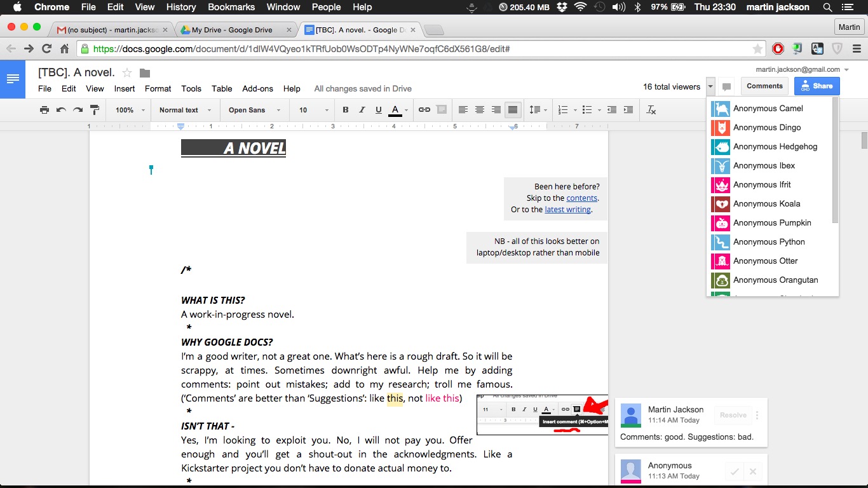The height and width of the screenshot is (488, 868).
Task: Accept the Anonymous suggestion with checkmark
Action: point(735,471)
